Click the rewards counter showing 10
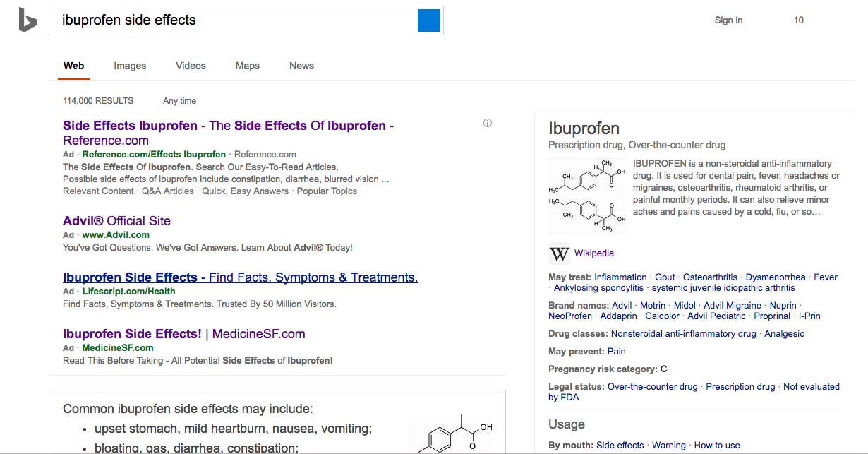This screenshot has height=454, width=868. point(798,20)
